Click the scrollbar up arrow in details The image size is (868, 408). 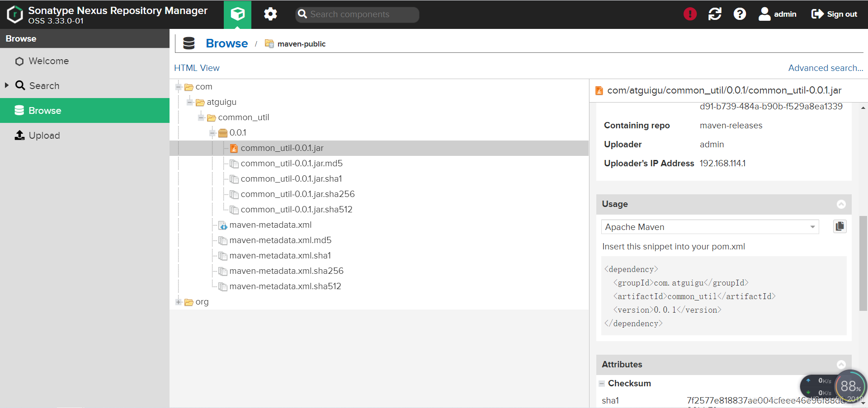[863, 108]
